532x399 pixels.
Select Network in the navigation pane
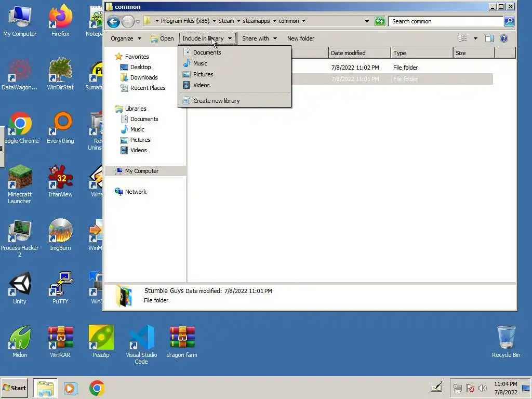[x=136, y=192]
